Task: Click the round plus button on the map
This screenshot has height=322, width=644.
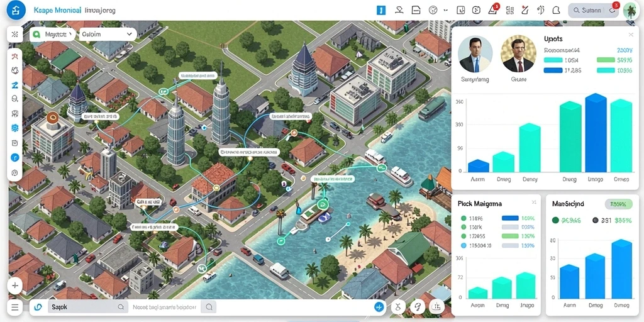Action: point(15,286)
